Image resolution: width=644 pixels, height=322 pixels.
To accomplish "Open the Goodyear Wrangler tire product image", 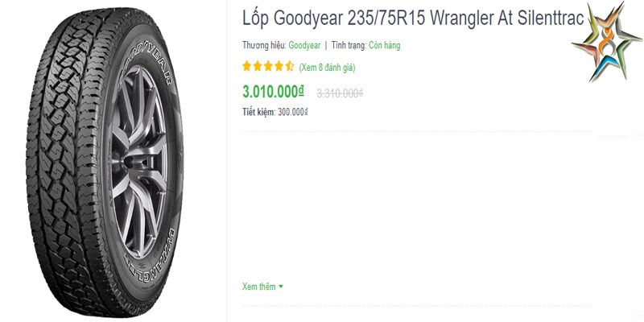I will [x=105, y=161].
